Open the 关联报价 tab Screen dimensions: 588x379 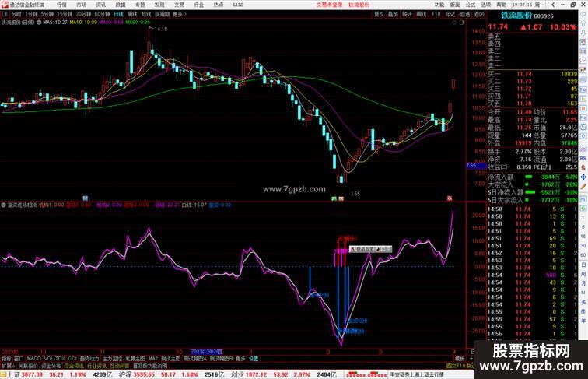[x=28, y=366]
